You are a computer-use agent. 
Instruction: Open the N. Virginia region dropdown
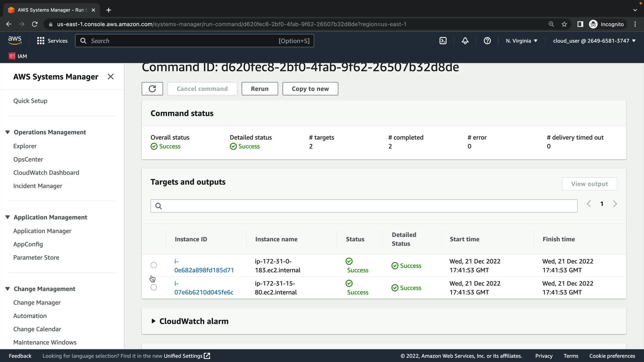pyautogui.click(x=521, y=41)
